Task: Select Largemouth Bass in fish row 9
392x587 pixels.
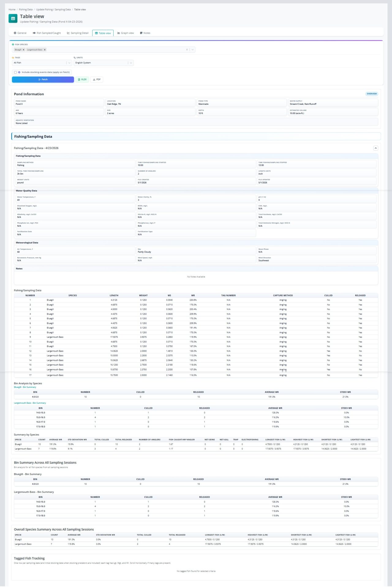Action: pos(55,337)
